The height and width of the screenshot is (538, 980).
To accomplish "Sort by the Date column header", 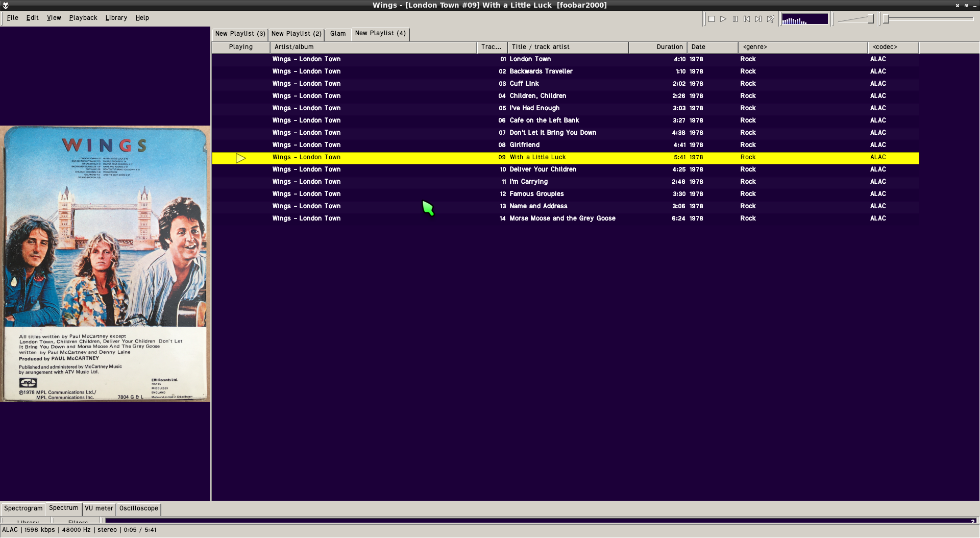I will pyautogui.click(x=713, y=47).
